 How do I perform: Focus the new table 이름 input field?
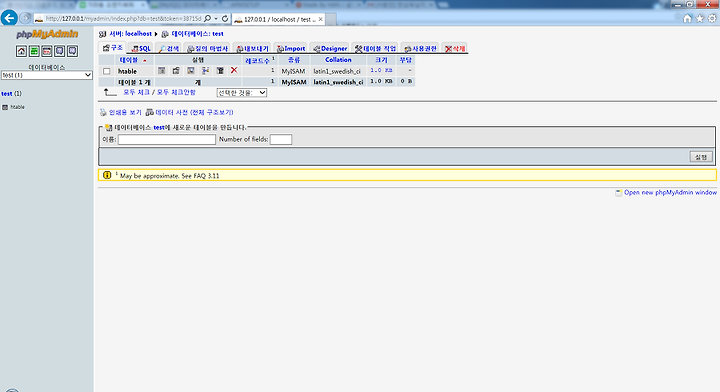click(167, 139)
